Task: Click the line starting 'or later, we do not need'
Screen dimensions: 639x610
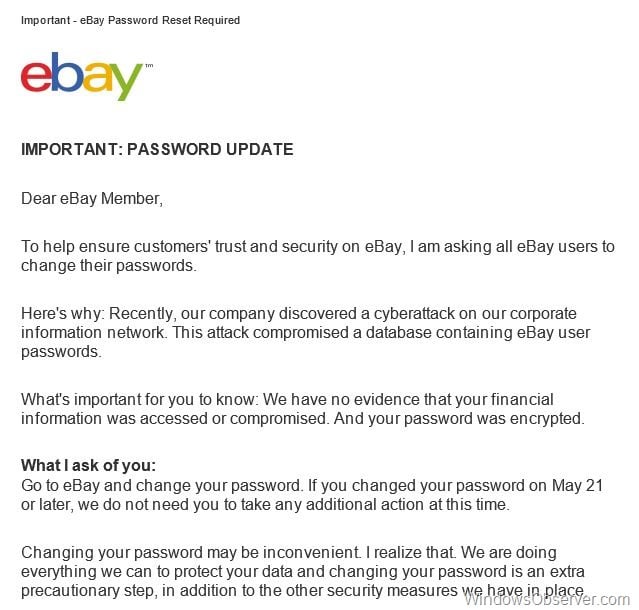Action: [x=265, y=504]
